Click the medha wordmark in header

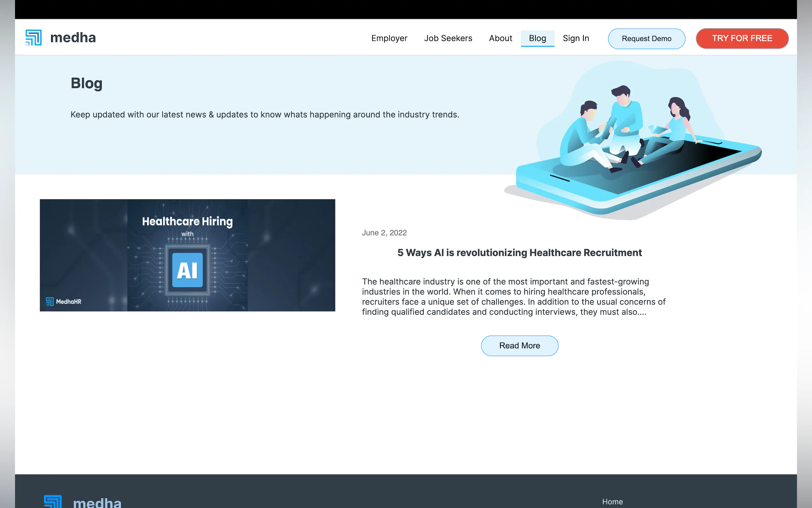[x=73, y=38]
